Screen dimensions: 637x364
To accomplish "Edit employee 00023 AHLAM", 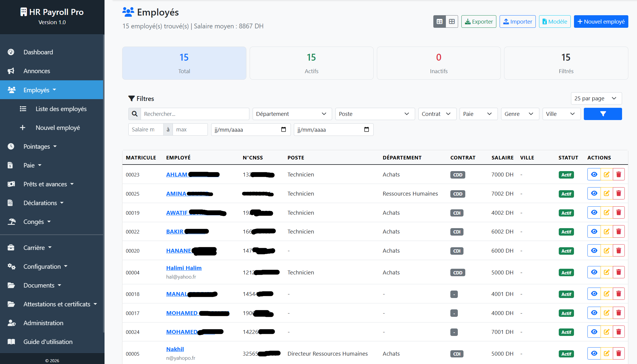I will (607, 174).
